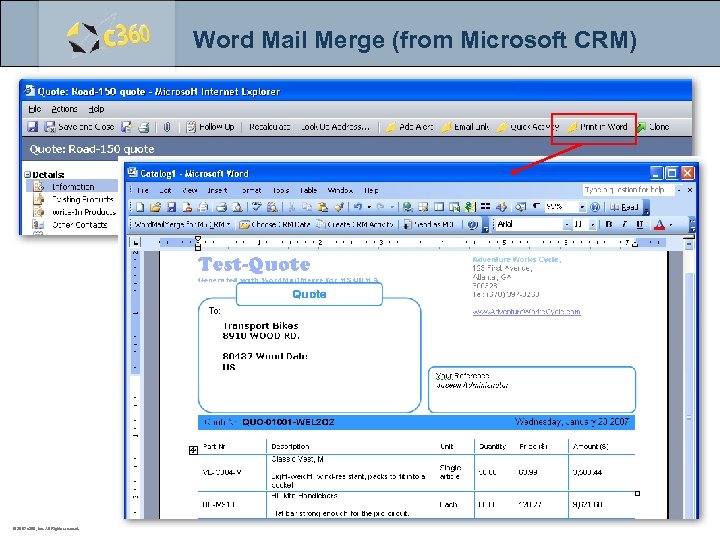
Task: Click the Insert Table icon
Action: pos(439,208)
